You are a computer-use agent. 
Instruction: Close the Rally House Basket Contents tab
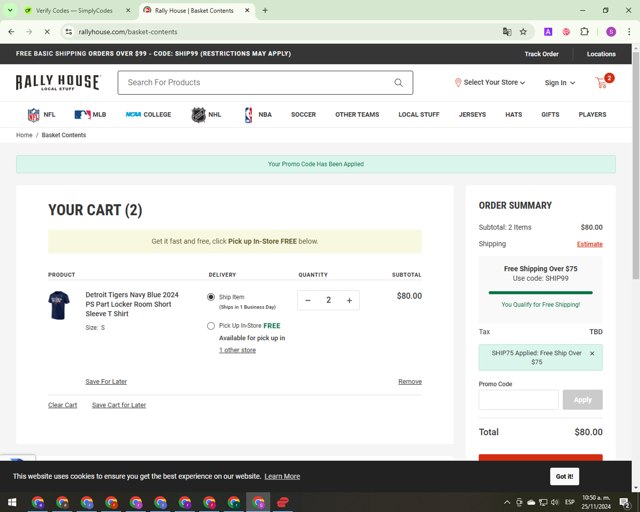247,11
